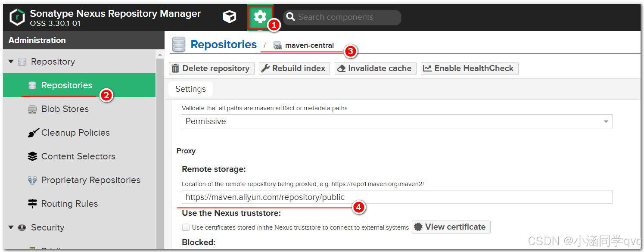644x252 pixels.
Task: Click the sidebar scroll up arrow
Action: click(160, 55)
